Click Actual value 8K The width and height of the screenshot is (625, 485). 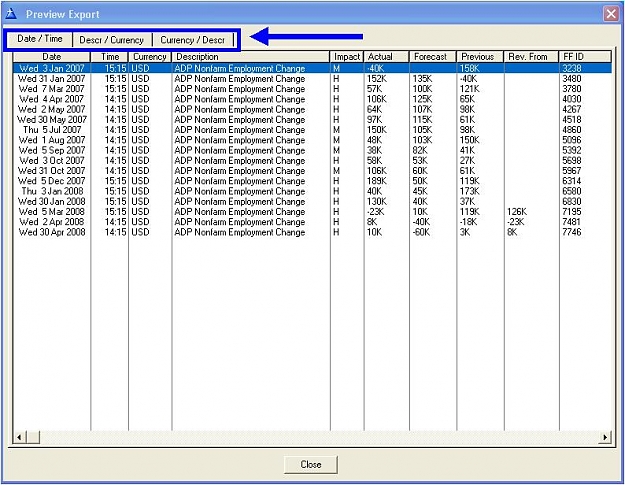[372, 222]
